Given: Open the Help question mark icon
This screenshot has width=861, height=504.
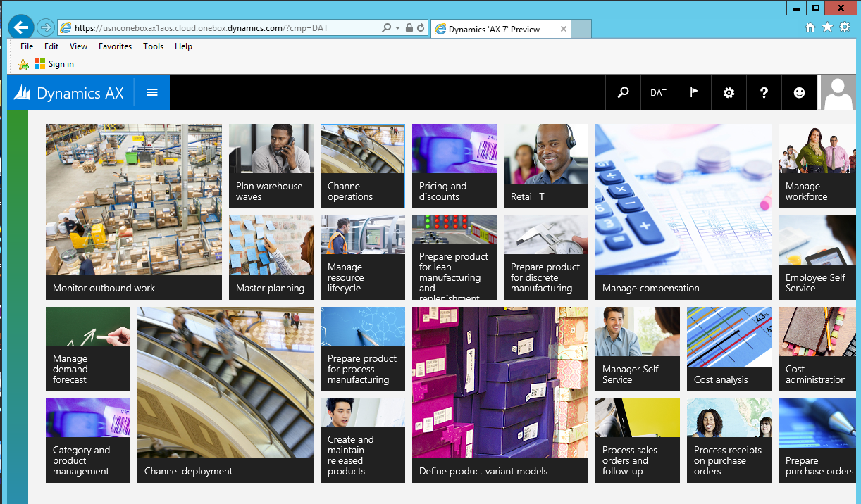Looking at the screenshot, I should tap(764, 92).
